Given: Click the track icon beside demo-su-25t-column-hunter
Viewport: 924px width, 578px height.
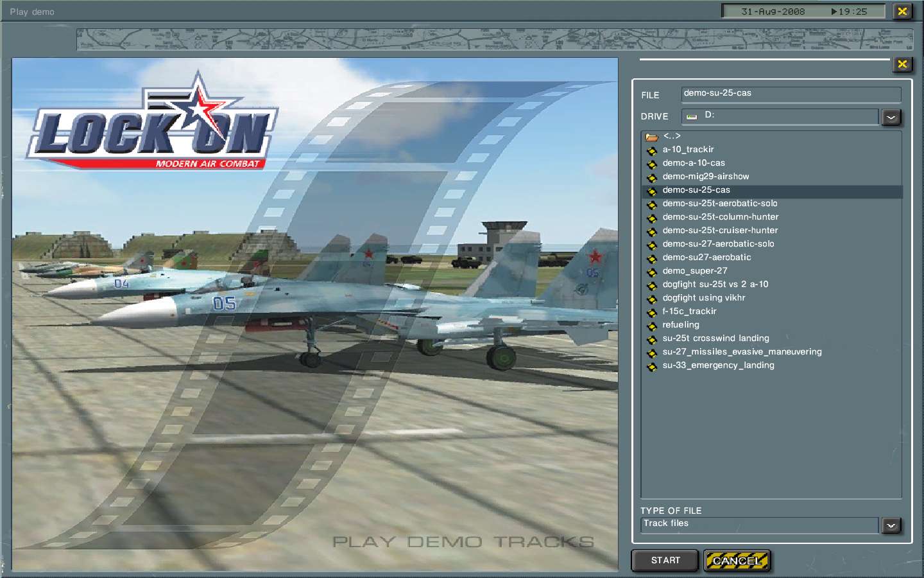Looking at the screenshot, I should point(652,218).
